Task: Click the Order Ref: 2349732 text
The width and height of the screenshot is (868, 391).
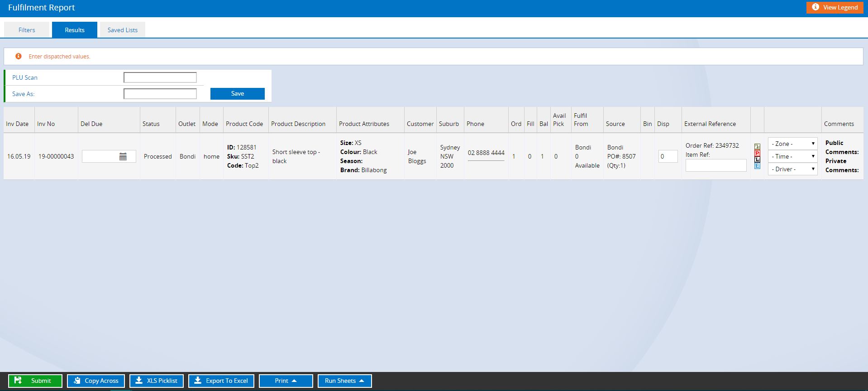Action: (x=712, y=145)
